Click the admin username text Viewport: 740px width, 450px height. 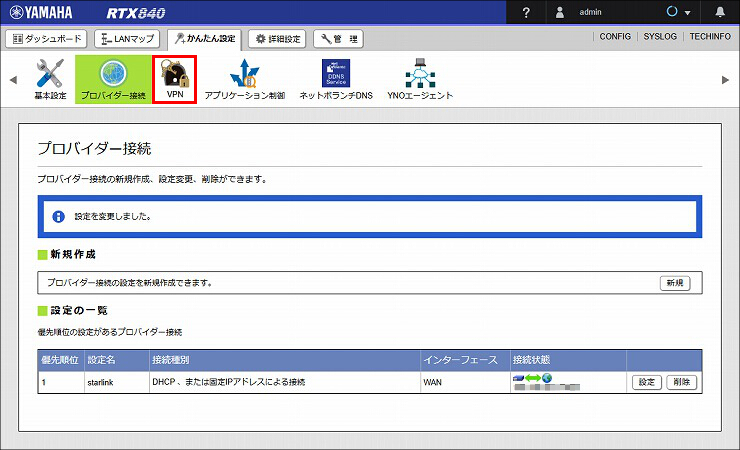590,12
